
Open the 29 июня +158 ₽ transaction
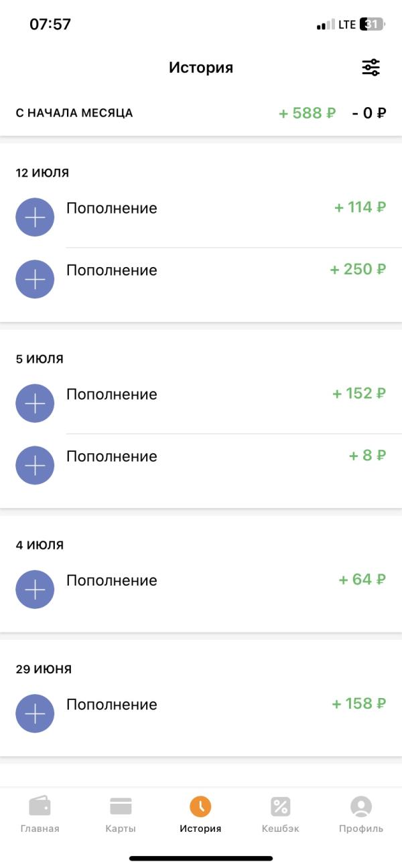(201, 713)
